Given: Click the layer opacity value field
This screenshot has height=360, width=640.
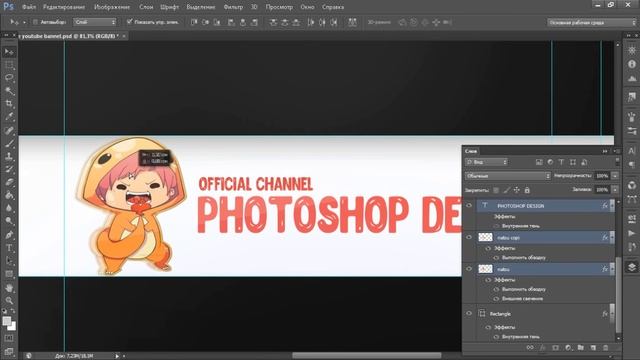Looking at the screenshot, I should (602, 176).
